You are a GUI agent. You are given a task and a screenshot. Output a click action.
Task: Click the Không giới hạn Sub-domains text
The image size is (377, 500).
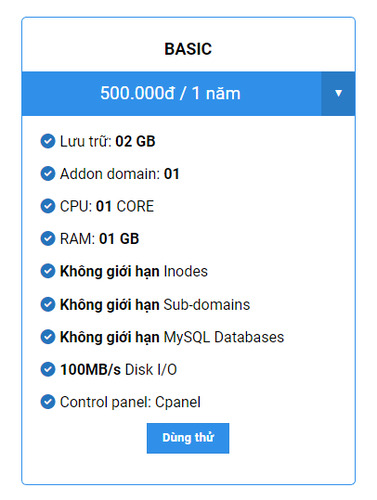click(155, 305)
